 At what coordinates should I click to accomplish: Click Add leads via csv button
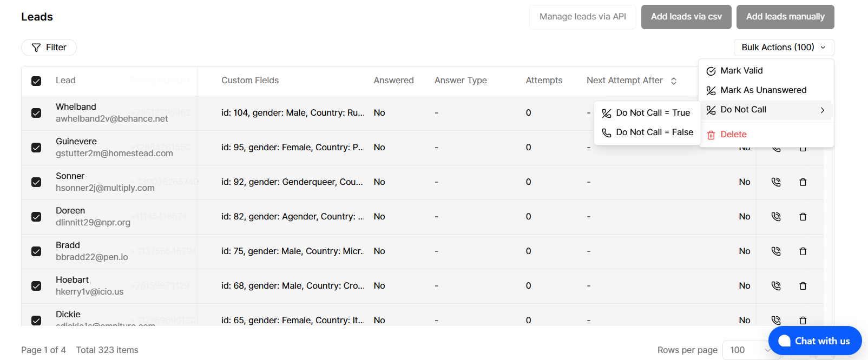tap(686, 17)
